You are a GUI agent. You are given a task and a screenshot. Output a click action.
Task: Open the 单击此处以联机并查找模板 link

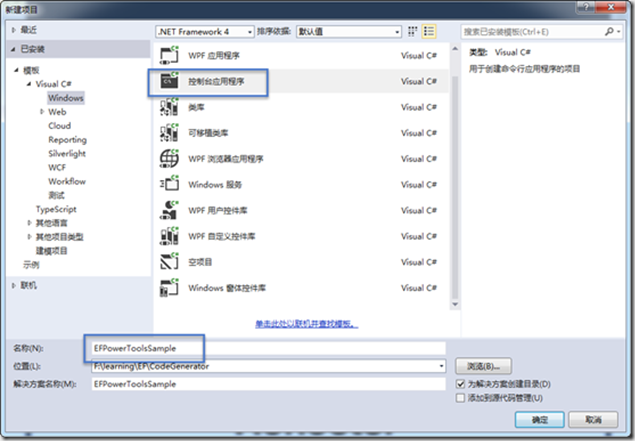(307, 324)
